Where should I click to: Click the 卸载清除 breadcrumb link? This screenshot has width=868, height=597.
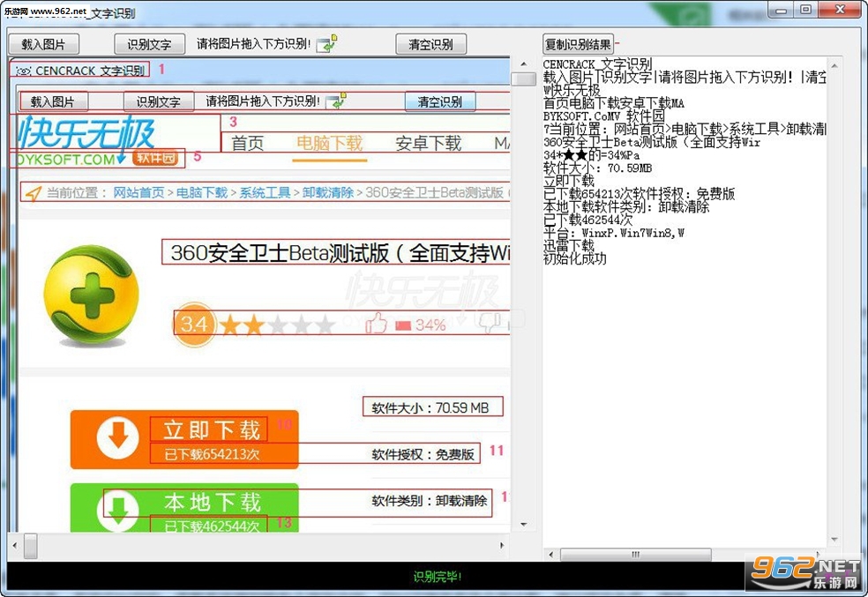pos(328,192)
